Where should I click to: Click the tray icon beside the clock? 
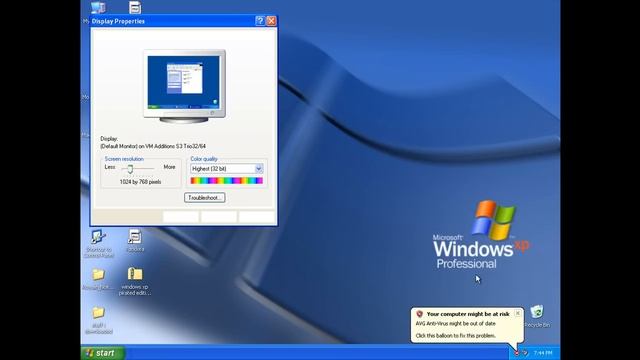click(525, 353)
